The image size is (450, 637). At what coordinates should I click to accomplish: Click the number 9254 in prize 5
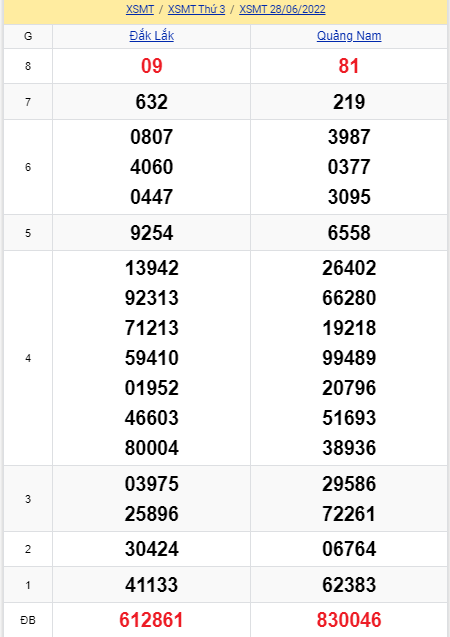[x=151, y=233]
